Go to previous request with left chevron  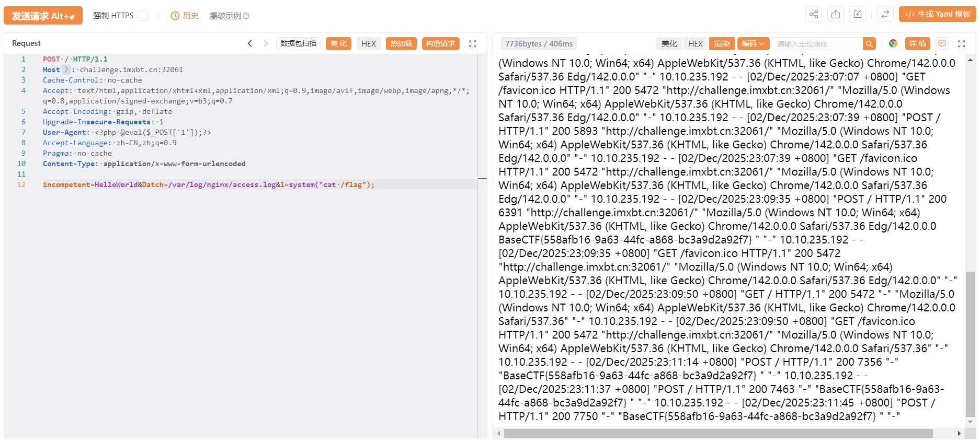250,43
